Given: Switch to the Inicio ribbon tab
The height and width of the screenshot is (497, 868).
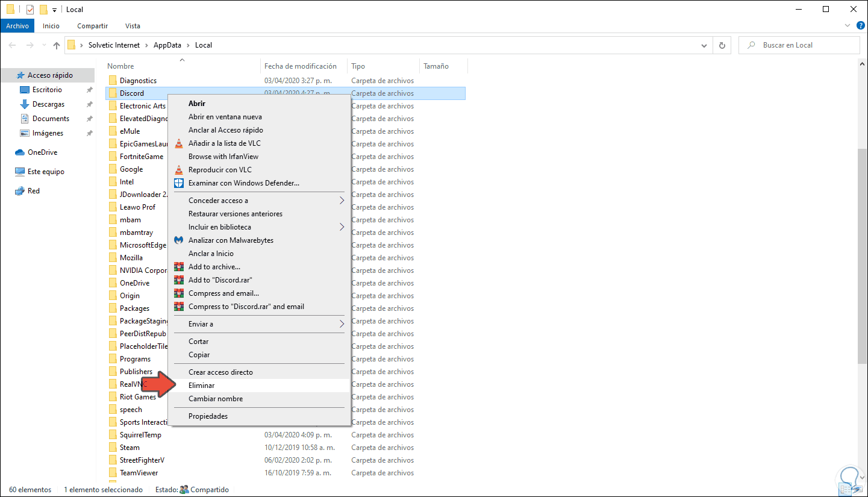Looking at the screenshot, I should pyautogui.click(x=51, y=26).
